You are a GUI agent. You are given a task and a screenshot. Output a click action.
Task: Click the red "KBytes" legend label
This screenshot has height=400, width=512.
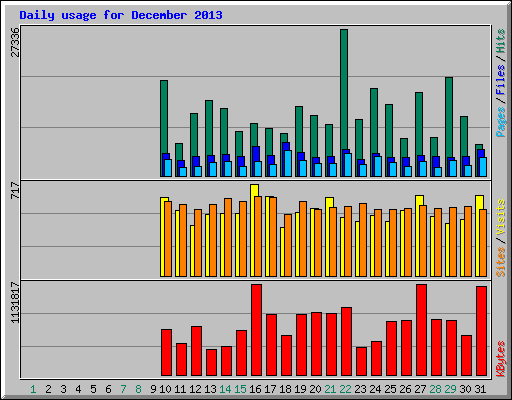[x=501, y=359]
